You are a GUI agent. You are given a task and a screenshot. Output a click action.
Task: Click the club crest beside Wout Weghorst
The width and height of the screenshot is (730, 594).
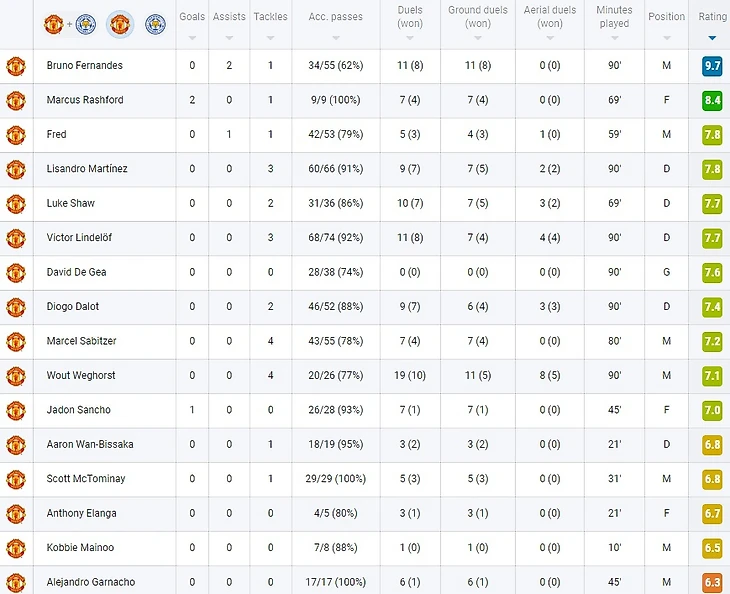16,376
